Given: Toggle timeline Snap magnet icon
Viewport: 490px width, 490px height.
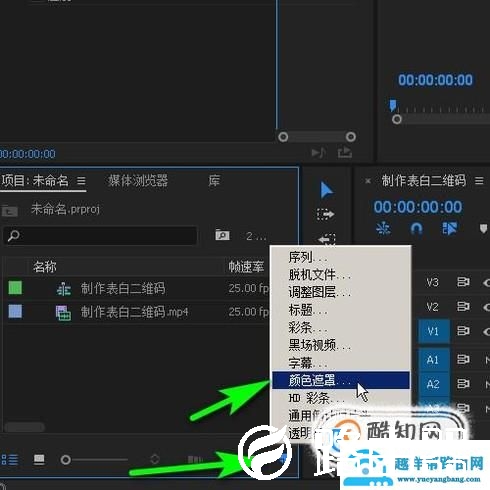Looking at the screenshot, I should coord(416,229).
